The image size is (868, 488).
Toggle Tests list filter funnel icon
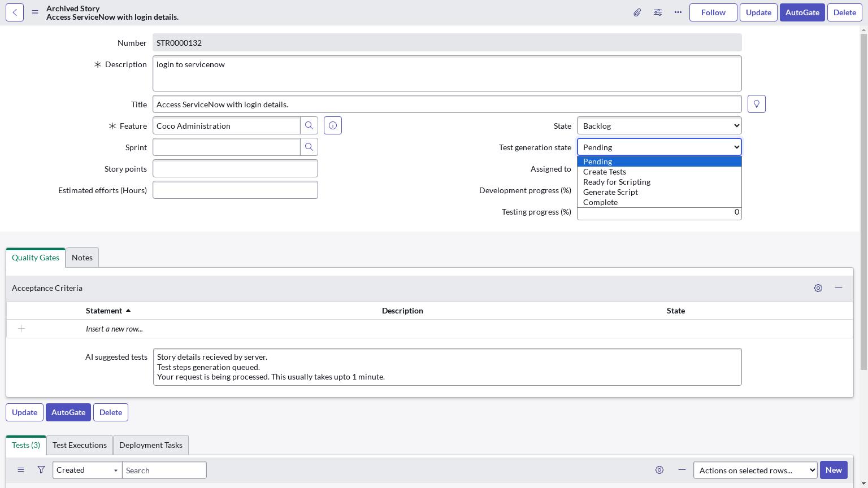pyautogui.click(x=41, y=470)
